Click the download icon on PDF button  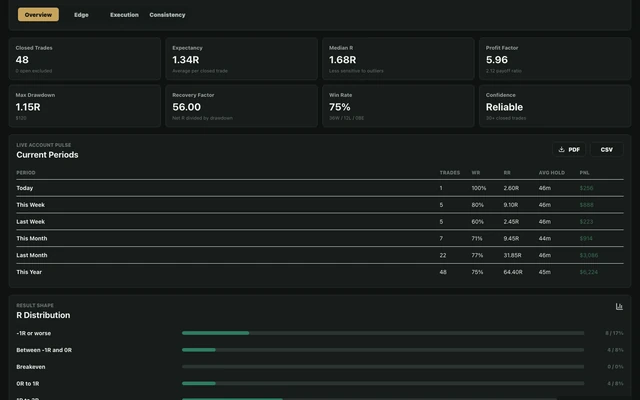(x=561, y=149)
